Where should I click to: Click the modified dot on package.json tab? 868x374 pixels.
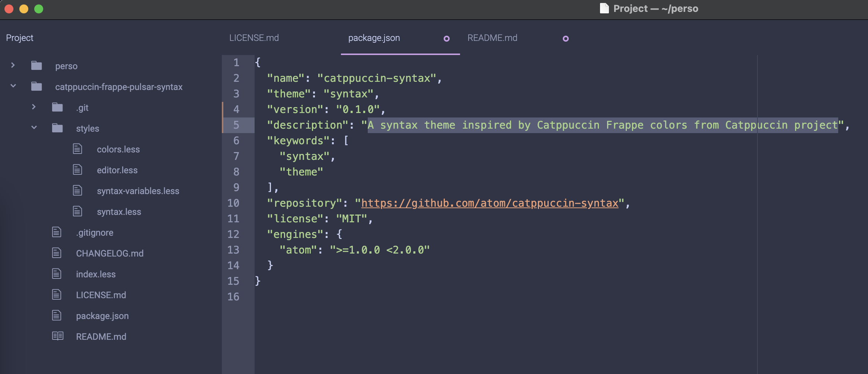tap(447, 39)
